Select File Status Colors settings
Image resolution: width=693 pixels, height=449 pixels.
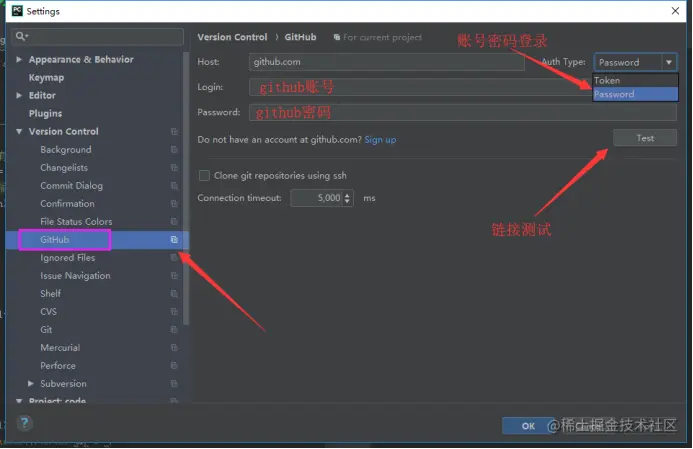point(76,222)
